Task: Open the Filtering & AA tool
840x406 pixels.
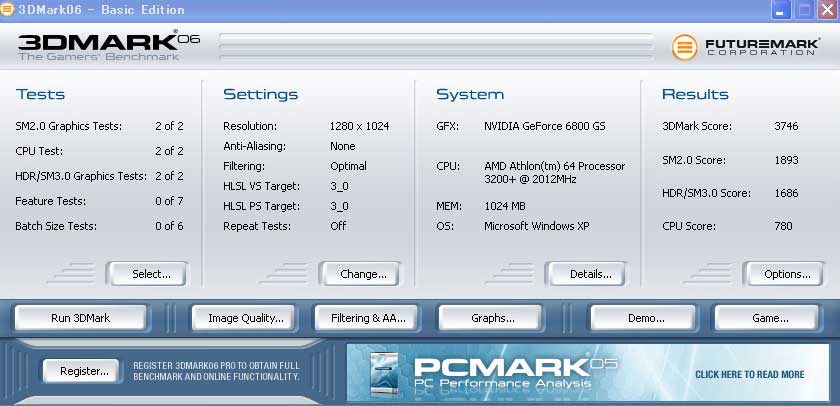Action: click(368, 318)
